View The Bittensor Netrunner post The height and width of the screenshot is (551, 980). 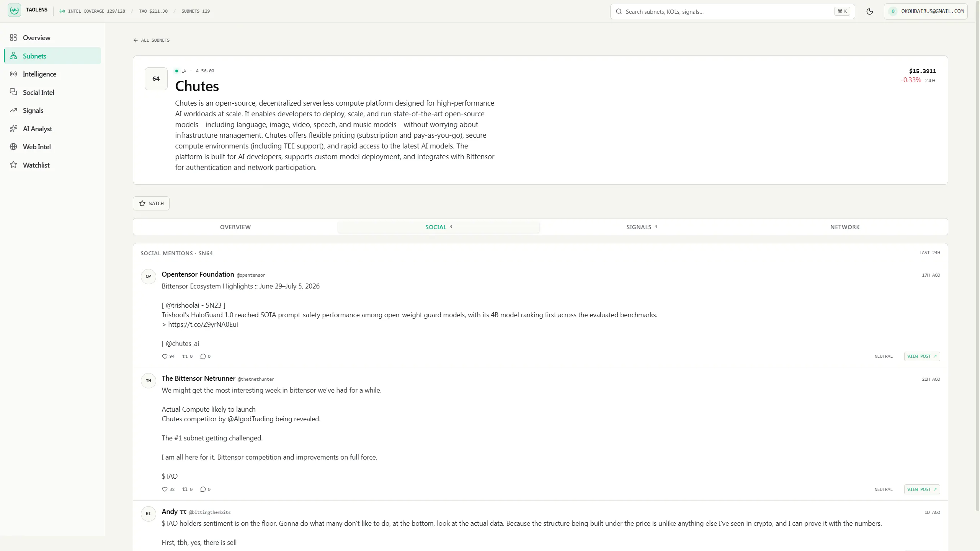[x=922, y=489]
